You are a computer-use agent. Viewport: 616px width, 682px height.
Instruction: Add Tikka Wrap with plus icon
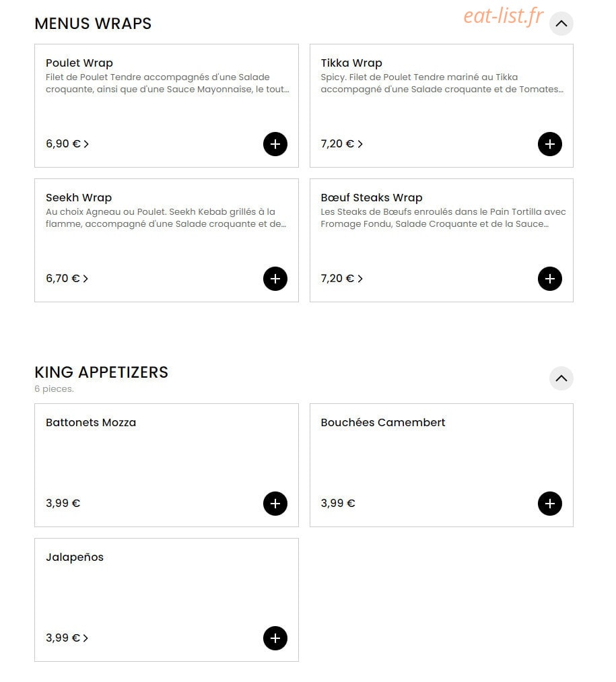[550, 144]
